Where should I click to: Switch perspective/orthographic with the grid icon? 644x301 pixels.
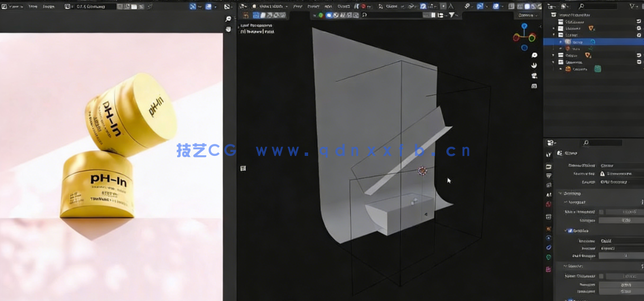point(534,86)
